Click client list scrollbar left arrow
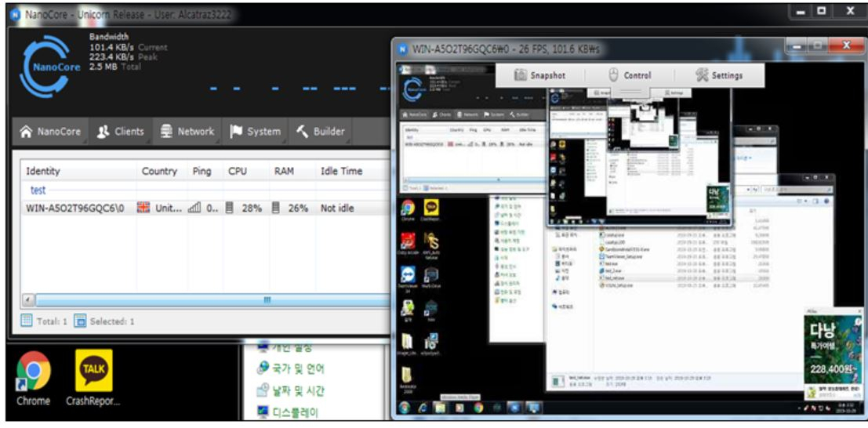 pos(27,299)
